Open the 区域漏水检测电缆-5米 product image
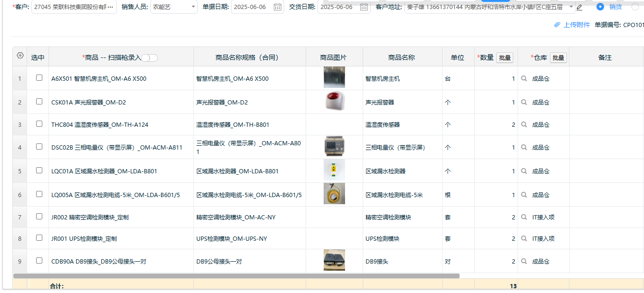This screenshot has height=293, width=644. [x=334, y=194]
